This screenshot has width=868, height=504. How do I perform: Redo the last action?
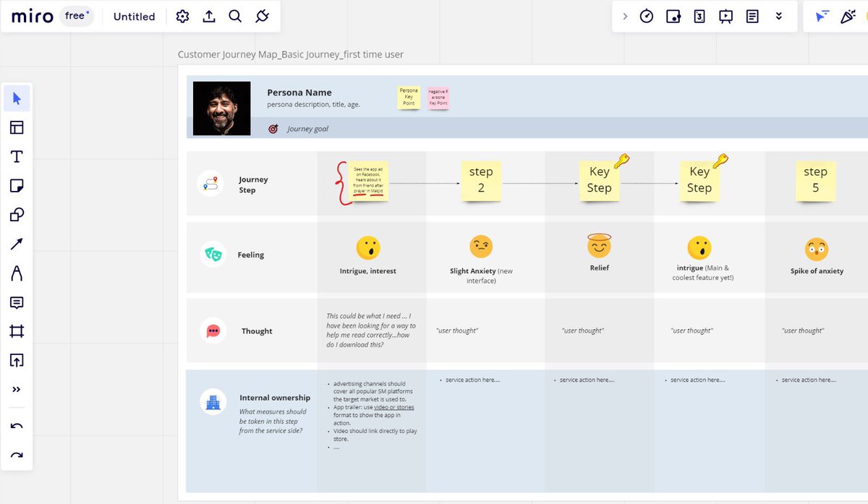point(17,456)
